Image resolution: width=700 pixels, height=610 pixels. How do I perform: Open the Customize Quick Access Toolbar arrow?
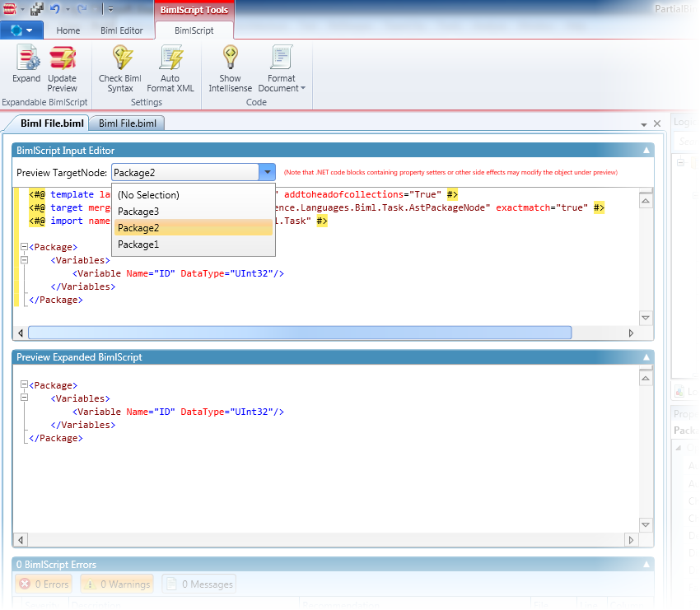click(x=110, y=9)
